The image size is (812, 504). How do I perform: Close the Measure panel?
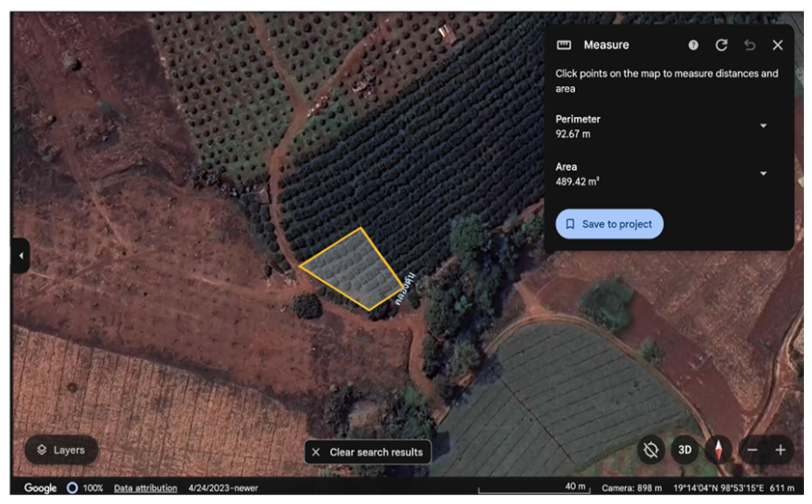pyautogui.click(x=777, y=45)
